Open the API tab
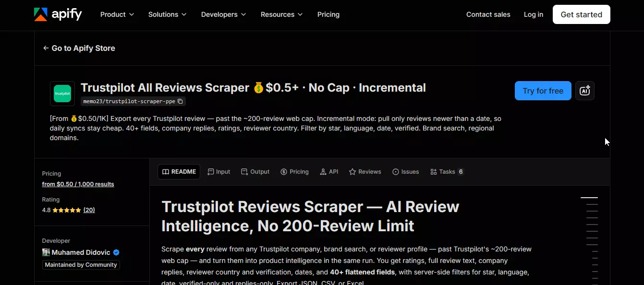644x285 pixels. pos(329,172)
